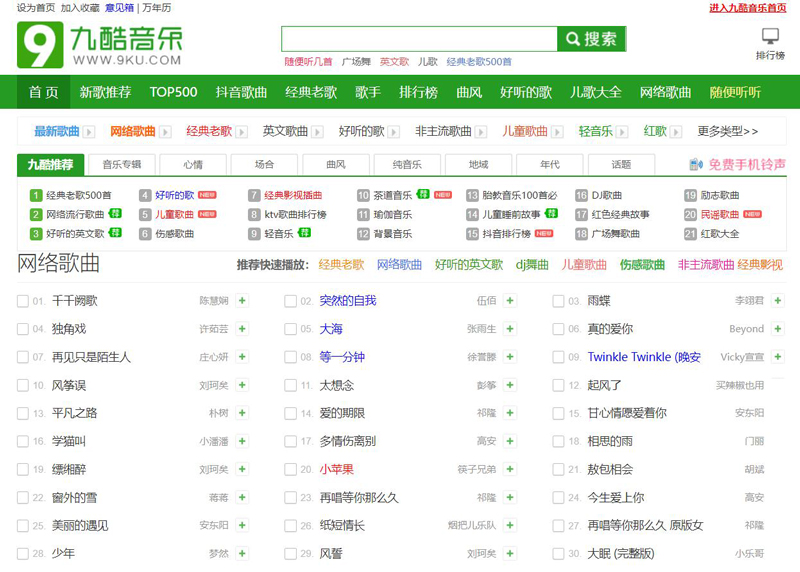800x572 pixels.
Task: Expand arrow next to 经典老歌 category
Action: click(x=241, y=132)
